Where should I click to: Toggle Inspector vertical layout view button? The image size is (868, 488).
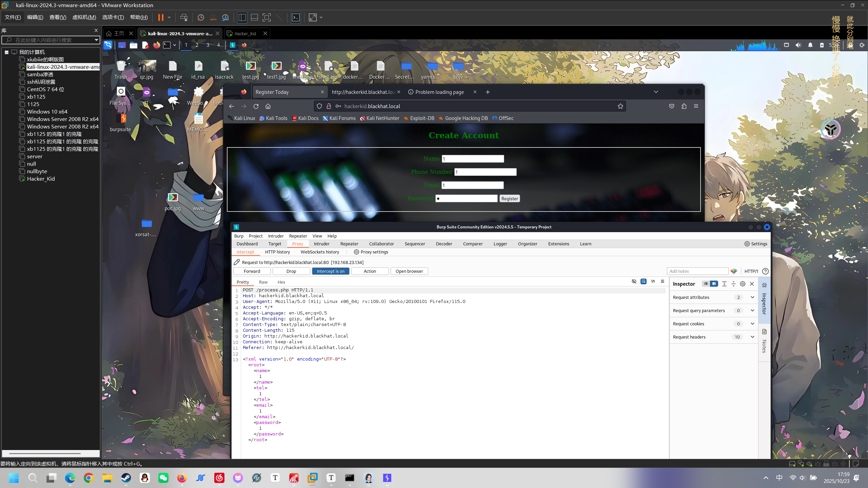pos(714,284)
